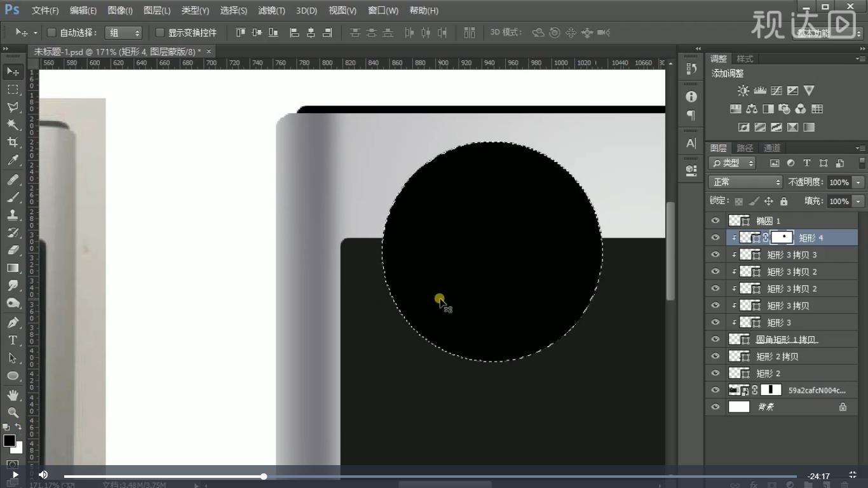Select the Path Selection tool
This screenshot has width=868, height=488.
coord(13,358)
